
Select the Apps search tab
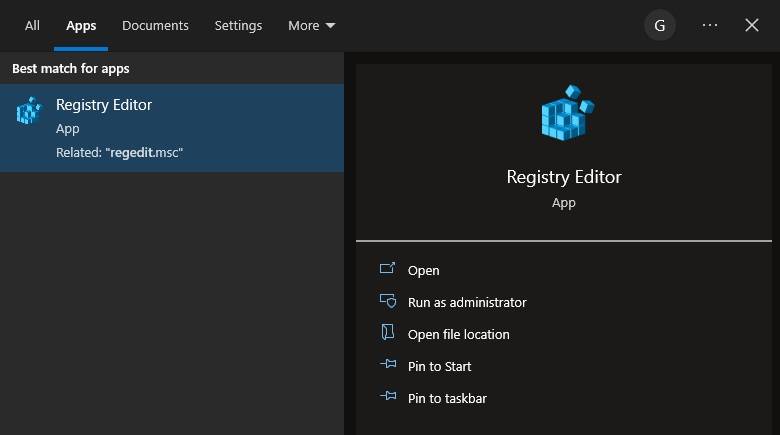click(x=81, y=25)
